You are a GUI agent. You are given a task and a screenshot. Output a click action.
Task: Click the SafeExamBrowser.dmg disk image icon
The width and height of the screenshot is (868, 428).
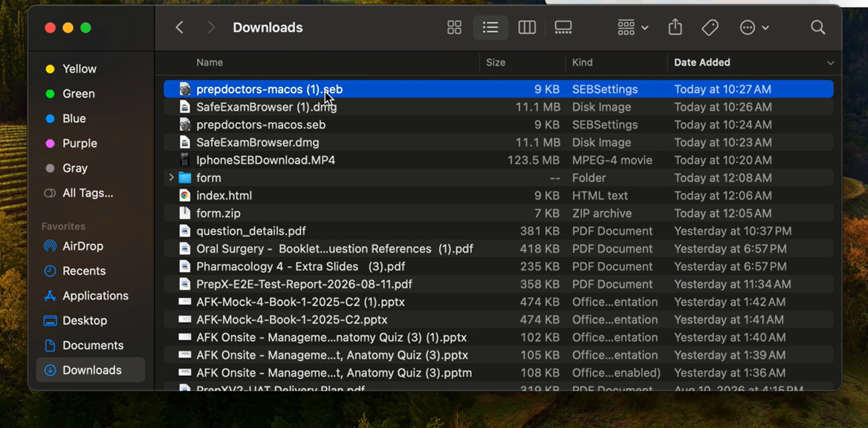185,143
